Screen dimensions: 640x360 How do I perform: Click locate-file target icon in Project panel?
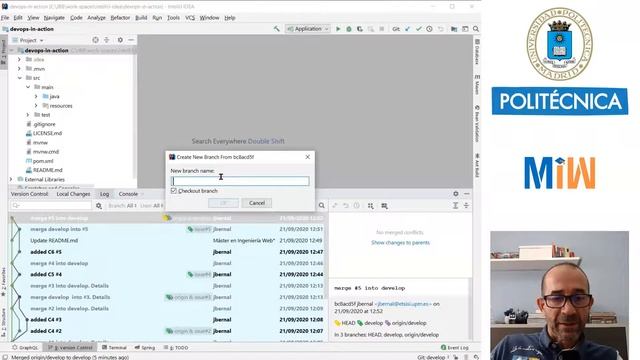(96, 40)
